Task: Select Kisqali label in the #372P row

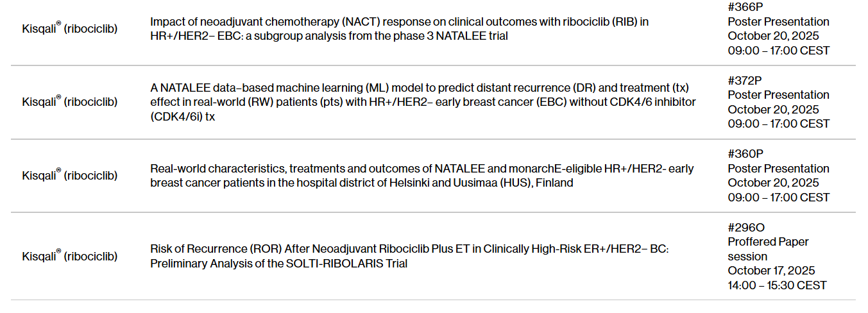Action: (x=70, y=101)
